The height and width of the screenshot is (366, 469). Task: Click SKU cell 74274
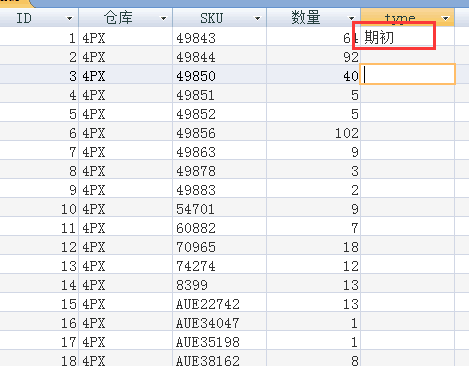(x=219, y=264)
